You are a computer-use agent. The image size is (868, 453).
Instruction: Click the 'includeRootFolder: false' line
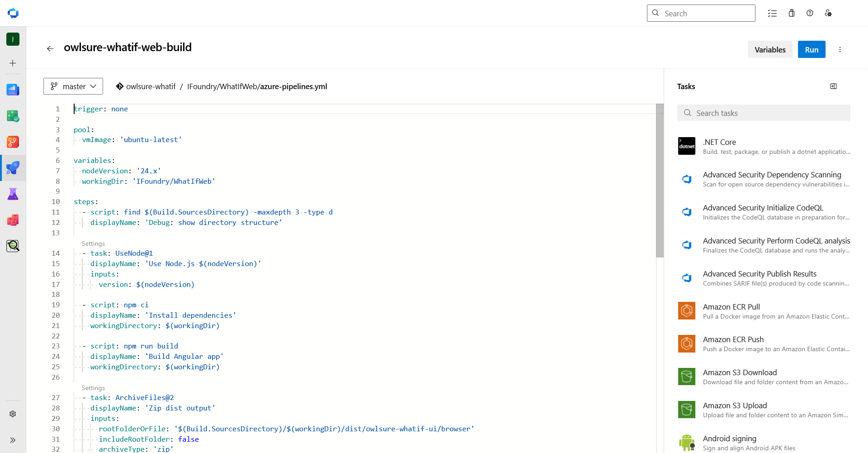pos(149,439)
